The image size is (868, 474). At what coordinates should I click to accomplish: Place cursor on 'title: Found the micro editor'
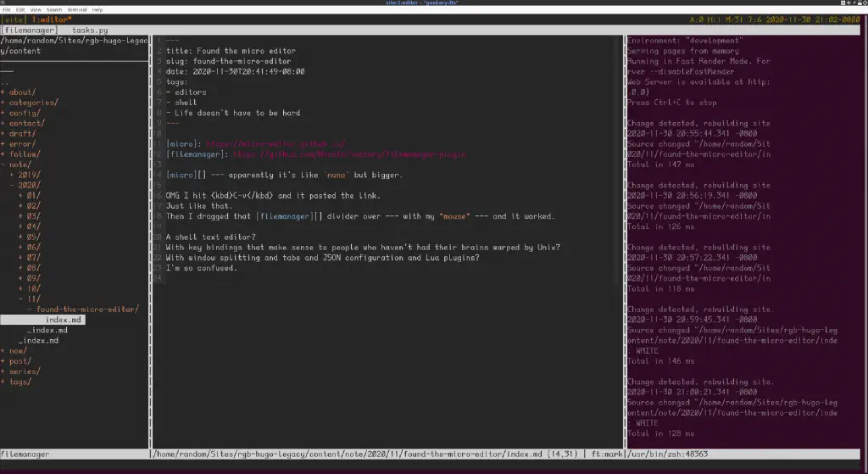click(x=231, y=51)
